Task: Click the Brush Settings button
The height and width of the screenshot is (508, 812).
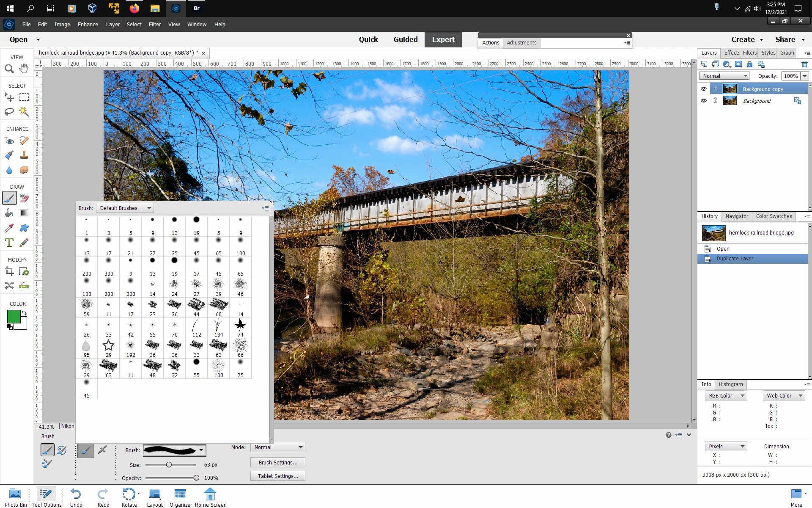Action: click(x=278, y=463)
